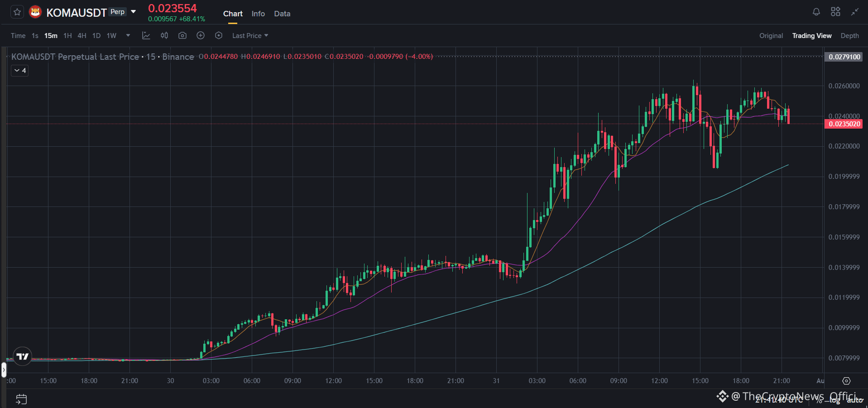868x408 pixels.
Task: Click the KOMAUSDT Perpetual Last Price legend title
Action: [x=75, y=57]
